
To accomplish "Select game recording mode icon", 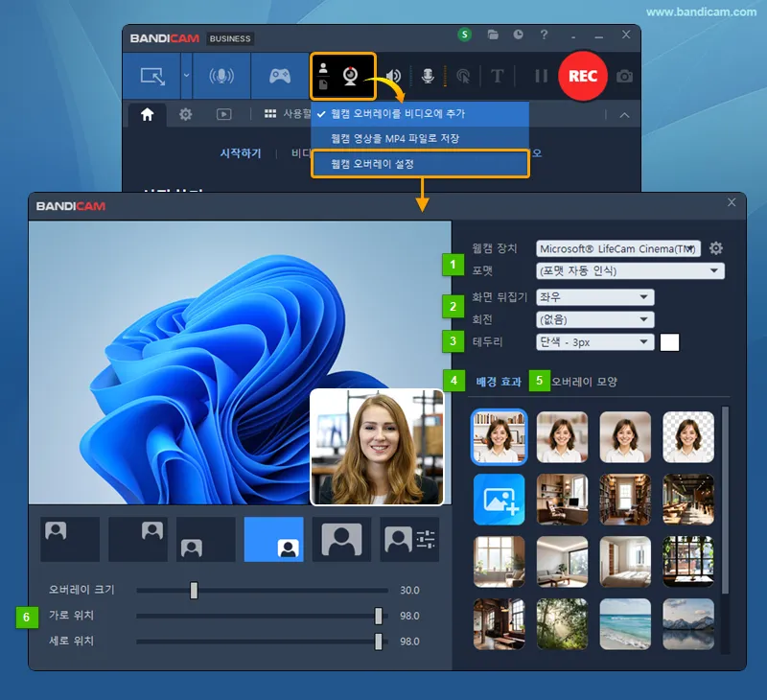I will click(280, 76).
